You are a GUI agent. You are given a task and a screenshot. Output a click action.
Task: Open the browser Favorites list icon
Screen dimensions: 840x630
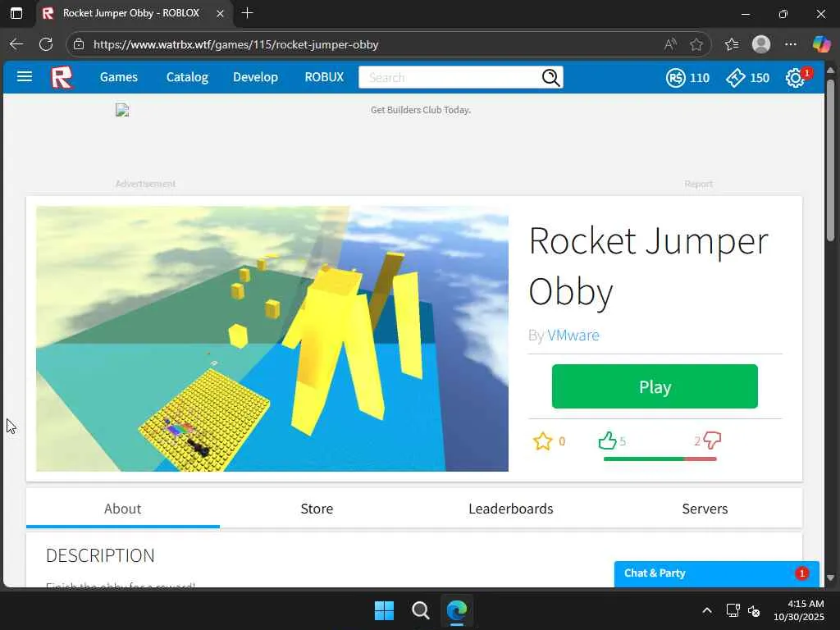coord(731,44)
